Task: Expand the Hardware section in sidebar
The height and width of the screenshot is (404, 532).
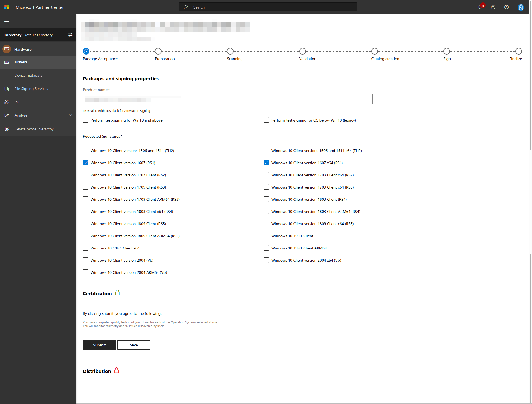Action: (23, 49)
